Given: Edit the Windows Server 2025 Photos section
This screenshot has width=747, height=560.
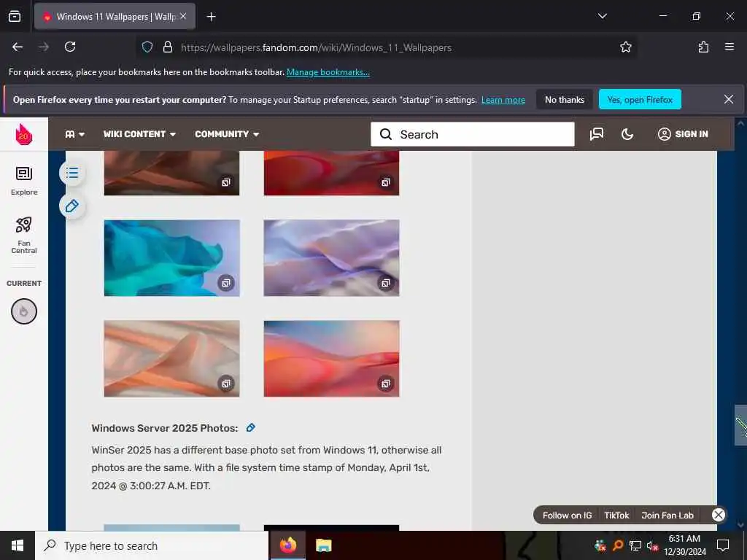Looking at the screenshot, I should coord(251,427).
